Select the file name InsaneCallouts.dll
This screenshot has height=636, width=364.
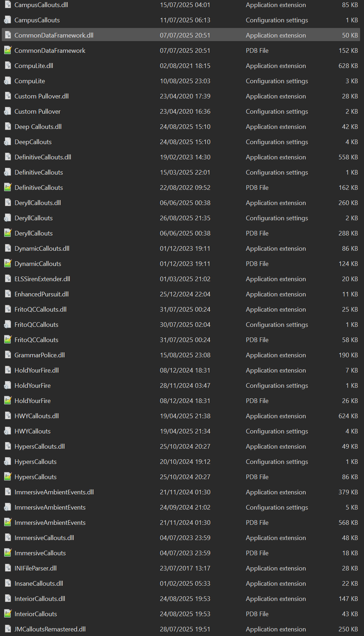pos(39,584)
